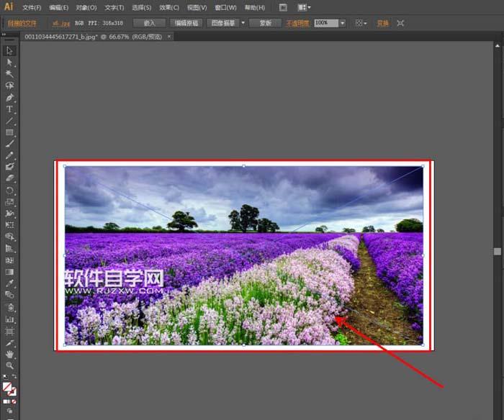Expand the collapsed tools panel arrows
The height and width of the screenshot is (420, 504).
tap(4, 35)
